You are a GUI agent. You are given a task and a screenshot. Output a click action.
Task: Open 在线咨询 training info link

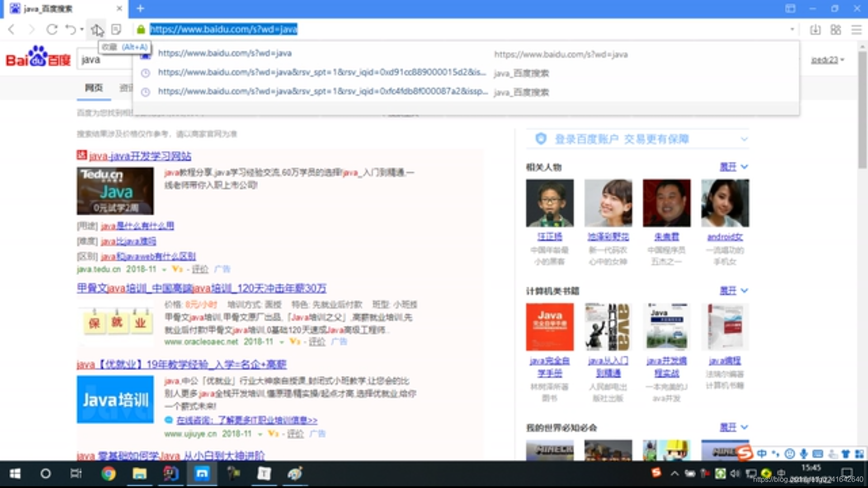(x=247, y=420)
